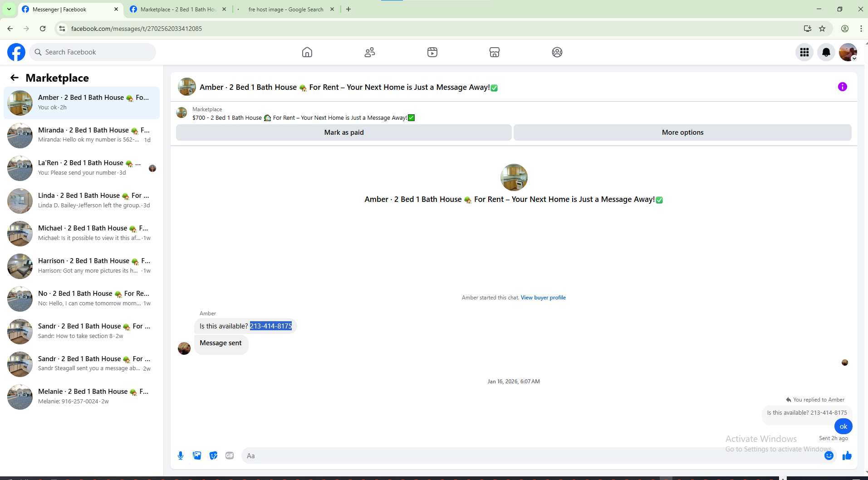Open the emoji picker in message box

pyautogui.click(x=829, y=456)
